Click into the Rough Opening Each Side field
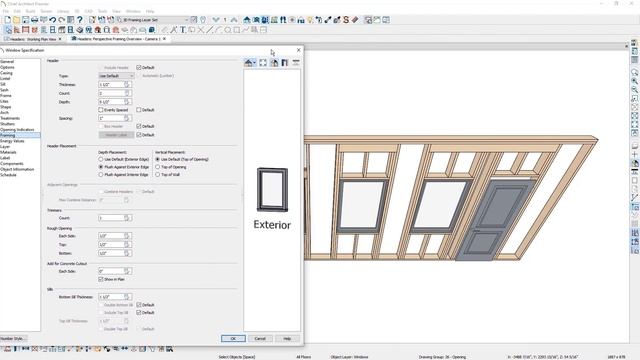Image resolution: width=640 pixels, height=360 pixels. (x=111, y=236)
